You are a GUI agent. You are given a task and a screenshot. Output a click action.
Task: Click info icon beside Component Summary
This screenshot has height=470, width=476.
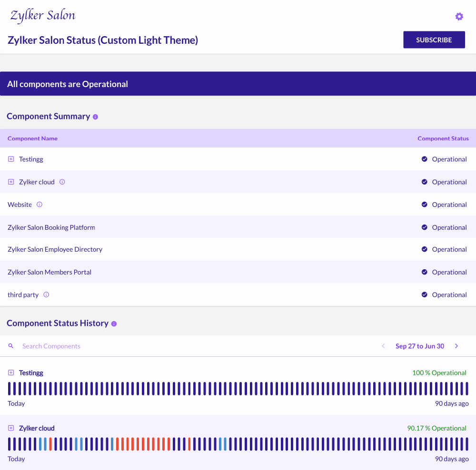click(95, 117)
